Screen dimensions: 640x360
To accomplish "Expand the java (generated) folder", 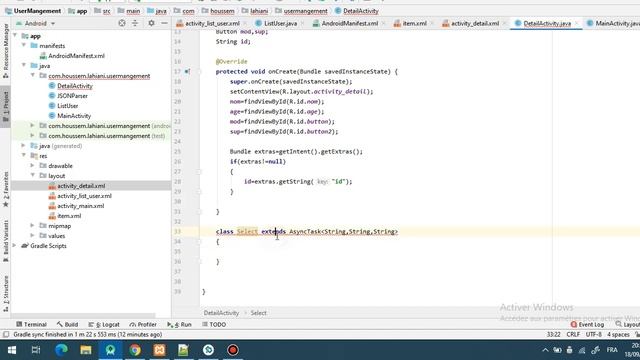I will point(24,145).
